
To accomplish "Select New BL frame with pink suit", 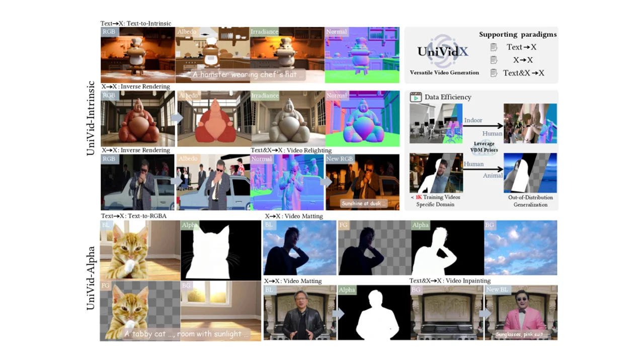I will pos(521,313).
